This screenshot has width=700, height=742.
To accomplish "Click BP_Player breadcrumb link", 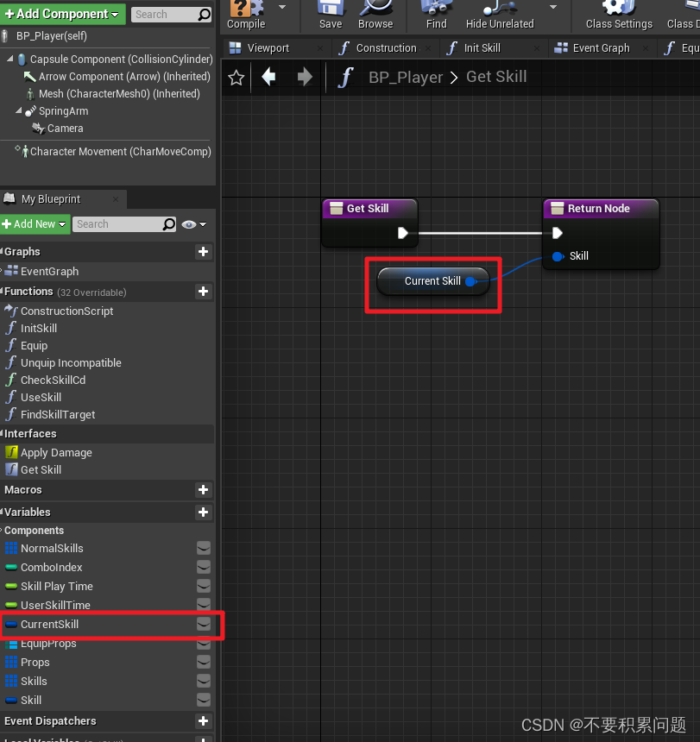I will tap(406, 77).
